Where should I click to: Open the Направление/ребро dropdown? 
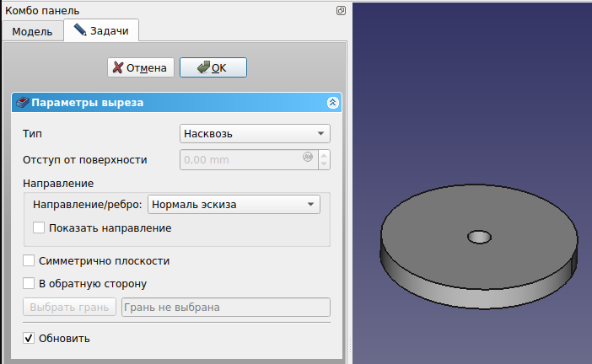[x=234, y=205]
